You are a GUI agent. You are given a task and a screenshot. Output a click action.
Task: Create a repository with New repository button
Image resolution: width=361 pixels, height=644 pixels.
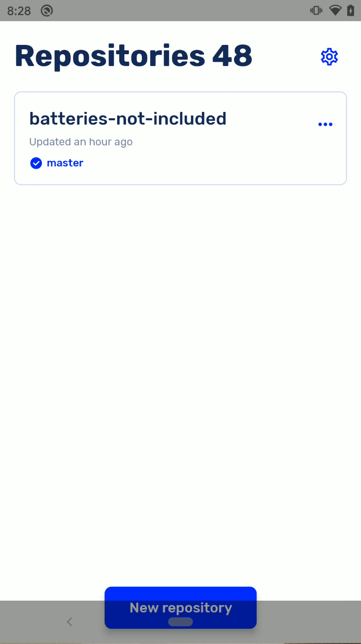click(181, 608)
